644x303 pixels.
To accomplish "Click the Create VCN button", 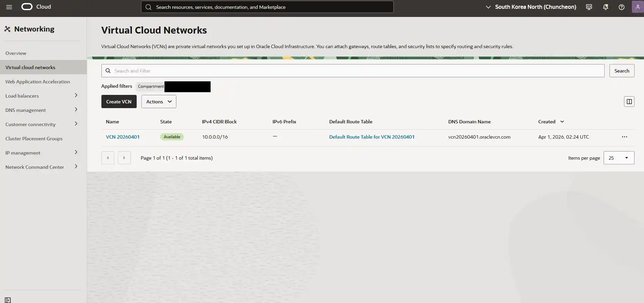I will click(119, 102).
